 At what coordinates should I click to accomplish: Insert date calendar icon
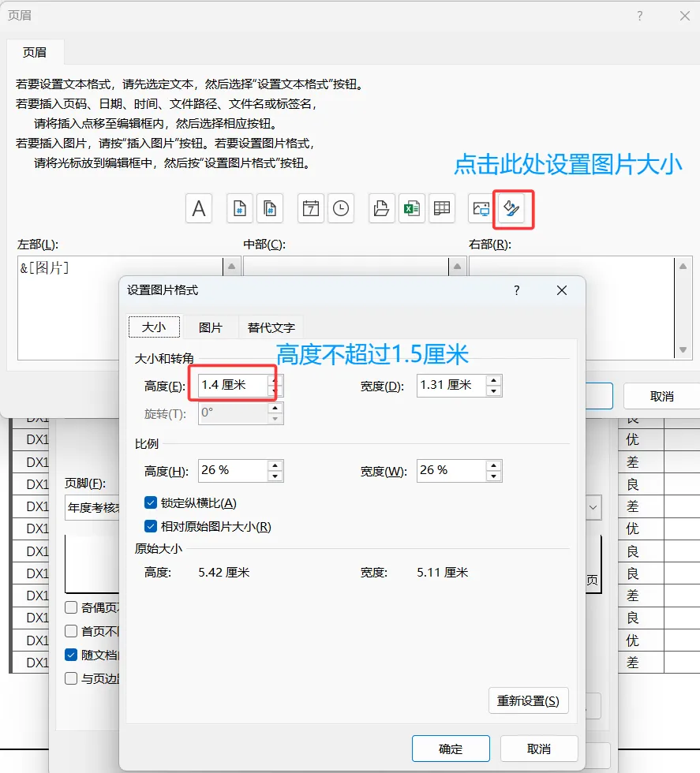point(311,208)
